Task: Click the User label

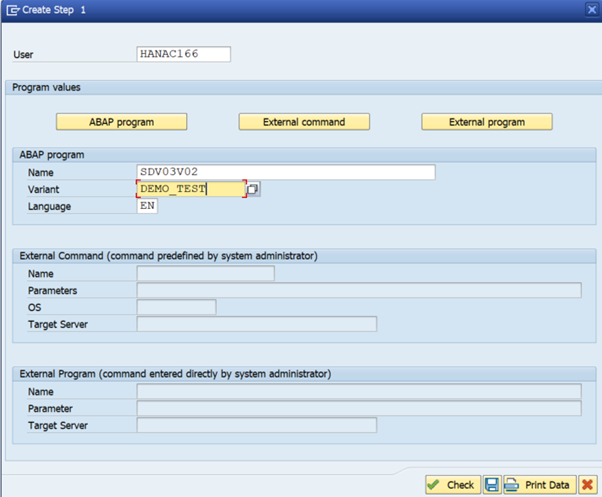Action: coord(23,55)
